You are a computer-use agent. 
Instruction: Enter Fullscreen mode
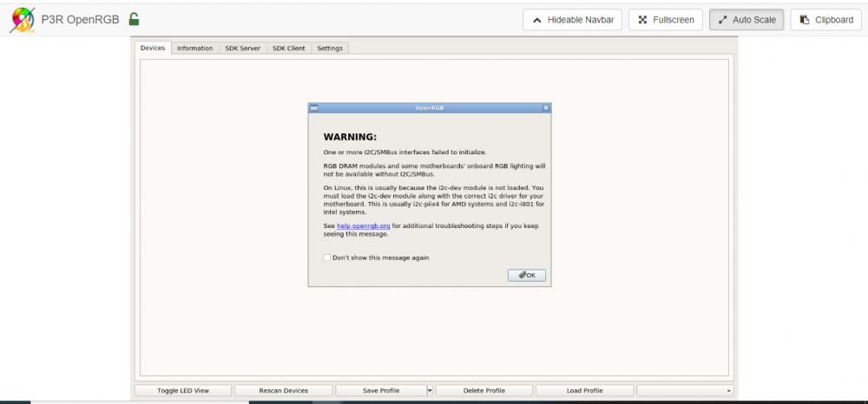click(x=666, y=20)
